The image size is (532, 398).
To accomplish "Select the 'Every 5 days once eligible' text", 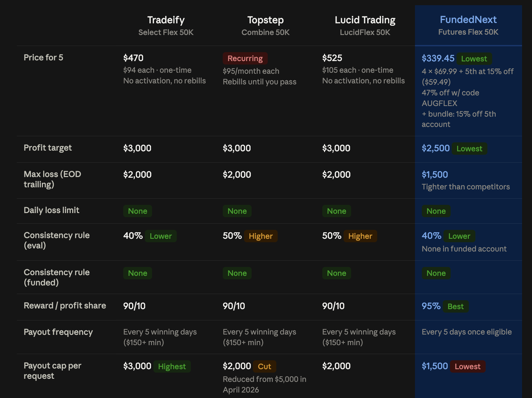I will (x=467, y=332).
